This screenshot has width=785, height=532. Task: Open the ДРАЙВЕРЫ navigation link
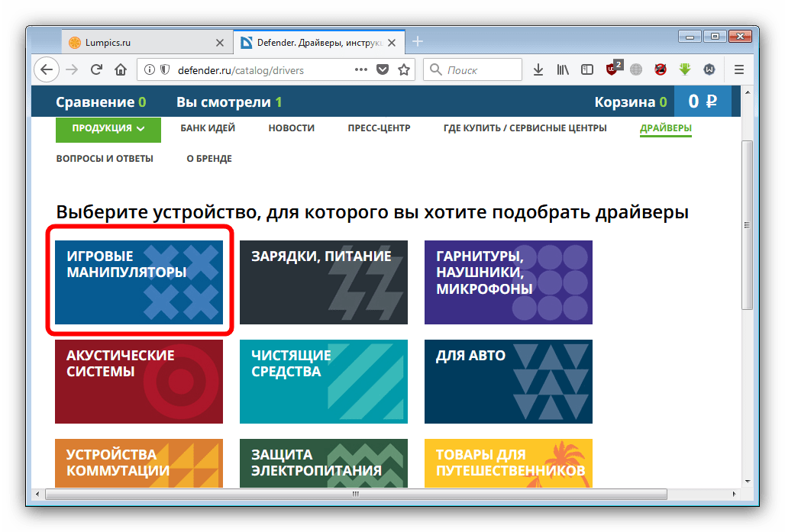(x=665, y=128)
